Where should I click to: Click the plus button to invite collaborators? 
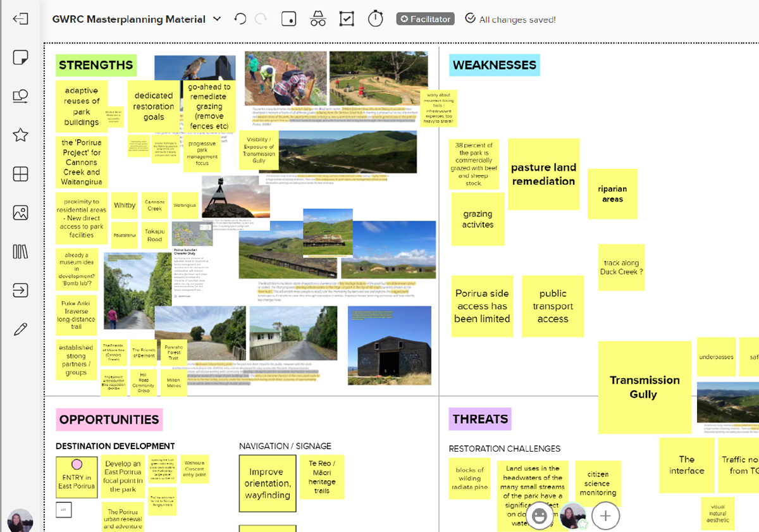605,516
